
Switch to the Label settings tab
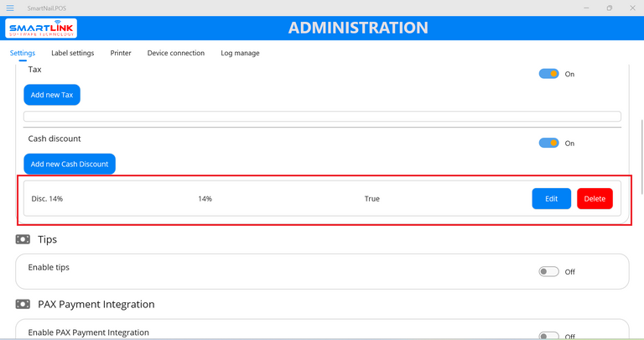(72, 53)
